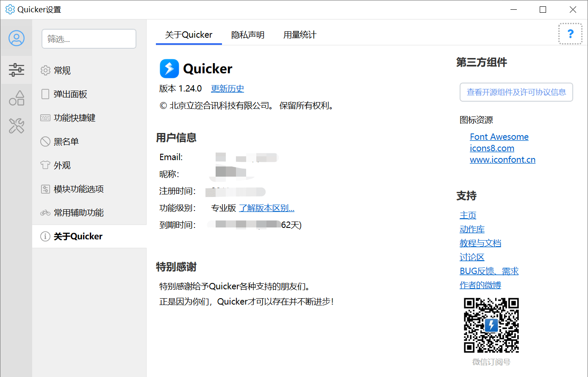Click the module icon beside 模块功能选项
The image size is (588, 377).
coord(45,189)
